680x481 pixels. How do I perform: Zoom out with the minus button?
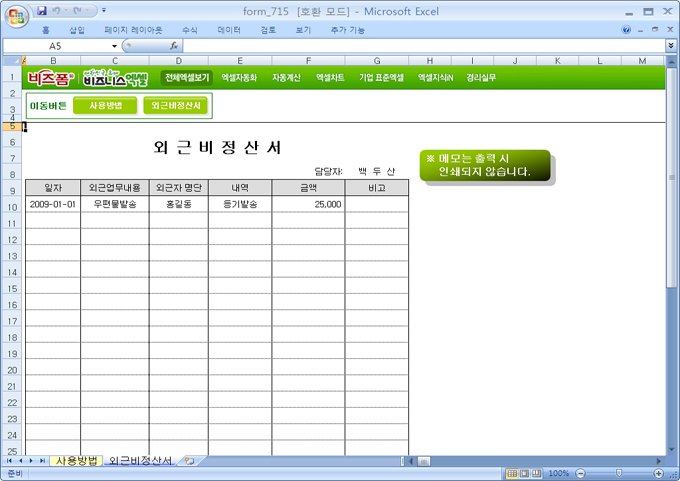[x=580, y=474]
